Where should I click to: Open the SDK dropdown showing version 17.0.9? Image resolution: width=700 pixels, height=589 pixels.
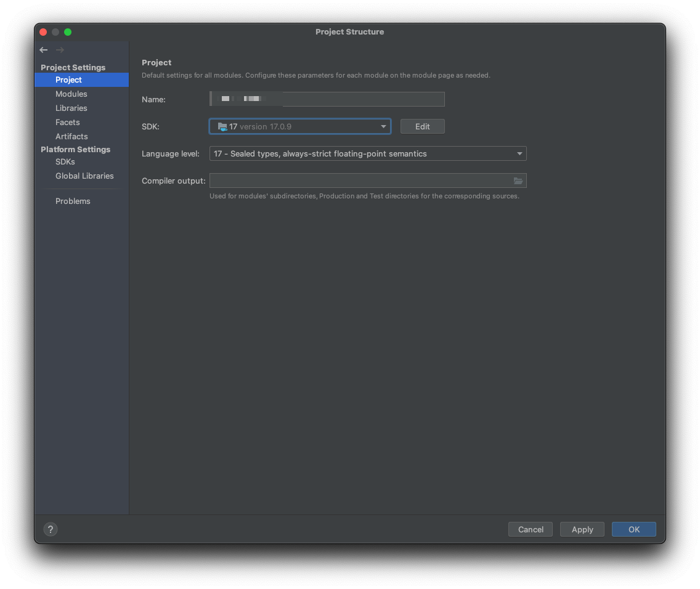300,126
